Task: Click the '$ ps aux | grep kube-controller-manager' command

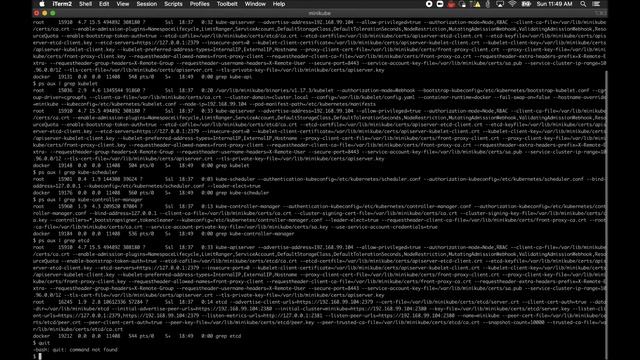Action: pyautogui.click(x=88, y=200)
